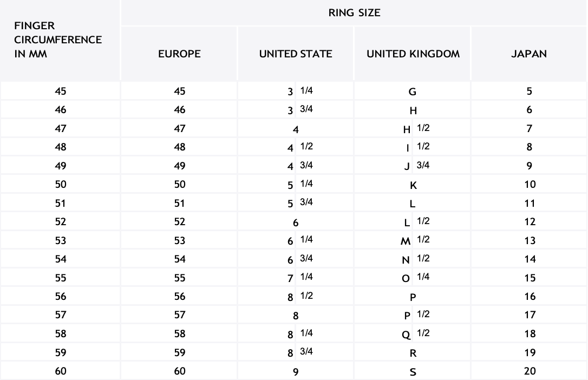Select United Kingdom size R cell
Viewport: 588px width, 380px height.
pyautogui.click(x=413, y=353)
